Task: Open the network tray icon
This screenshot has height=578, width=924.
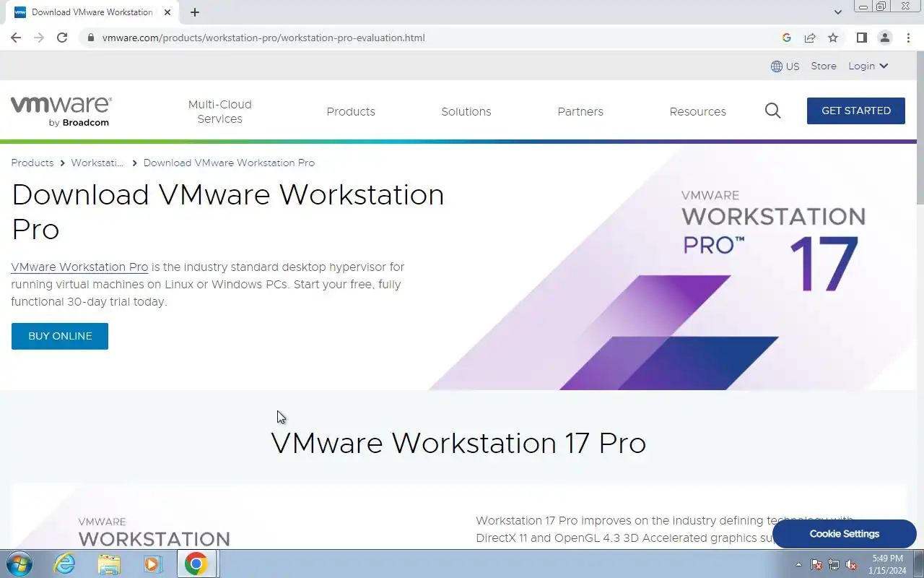Action: pos(834,564)
